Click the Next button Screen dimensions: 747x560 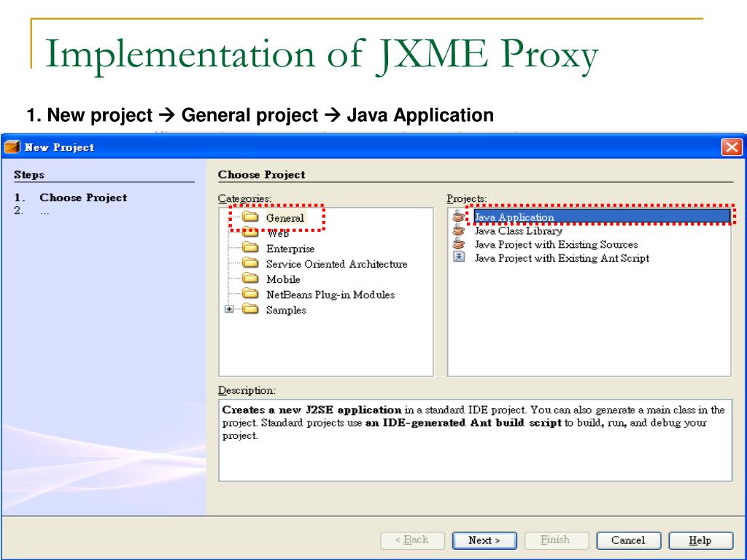(x=484, y=540)
